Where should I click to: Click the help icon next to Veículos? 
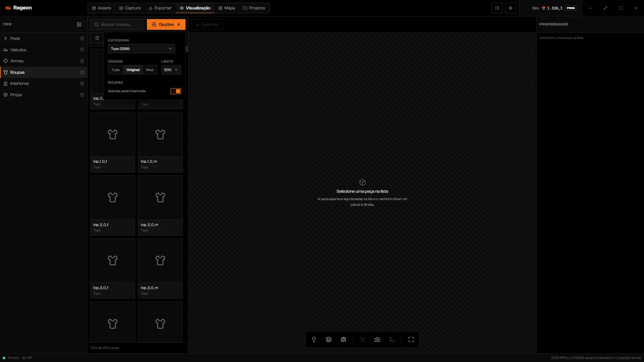[82, 50]
